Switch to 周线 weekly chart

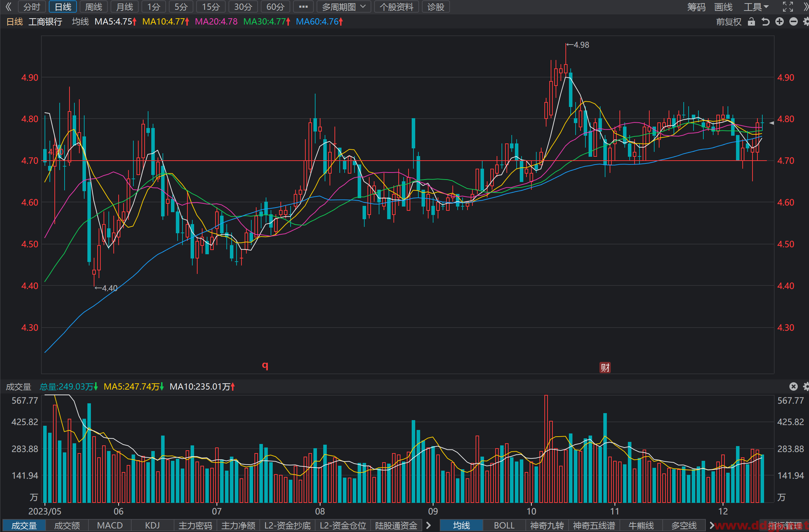pyautogui.click(x=94, y=7)
